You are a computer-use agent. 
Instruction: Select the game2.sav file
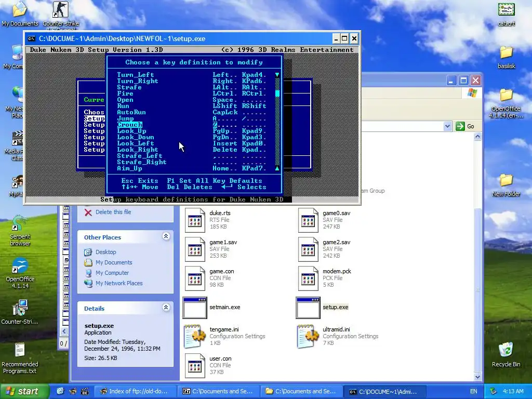pyautogui.click(x=308, y=249)
